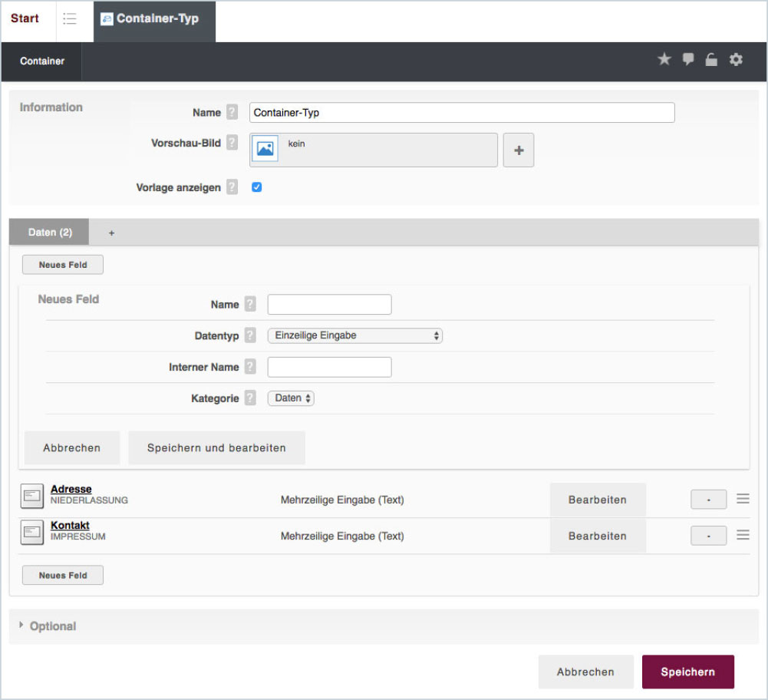The image size is (768, 700).
Task: Click the drag handle of Adresse row
Action: 743,499
